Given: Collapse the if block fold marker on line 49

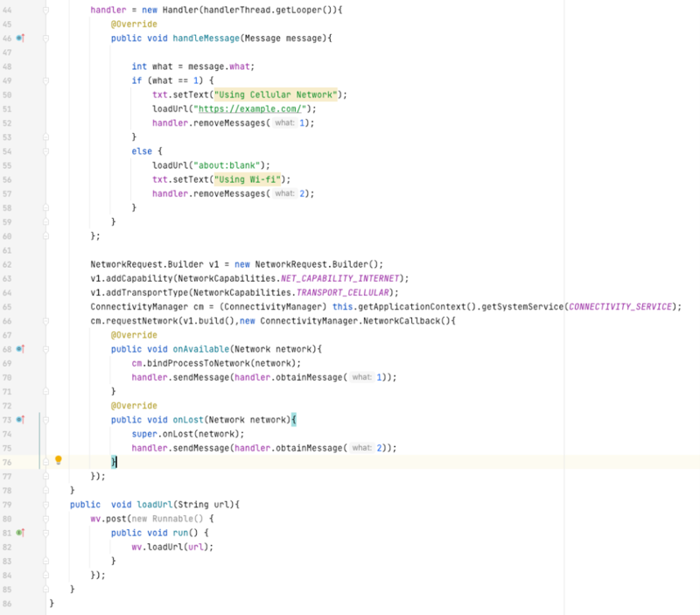Looking at the screenshot, I should [45, 80].
